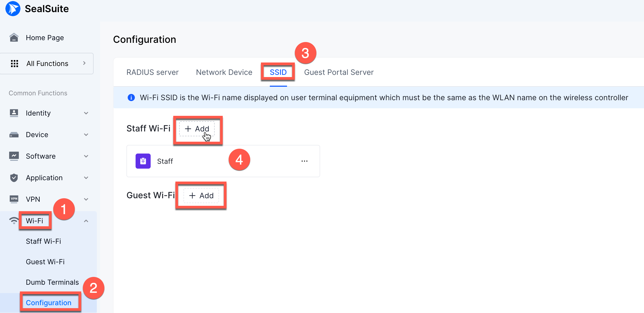This screenshot has height=313, width=644.
Task: Click the Configuration page heading
Action: click(x=144, y=40)
